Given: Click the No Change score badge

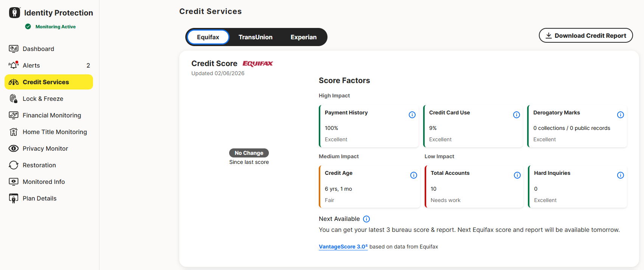Looking at the screenshot, I should [249, 153].
